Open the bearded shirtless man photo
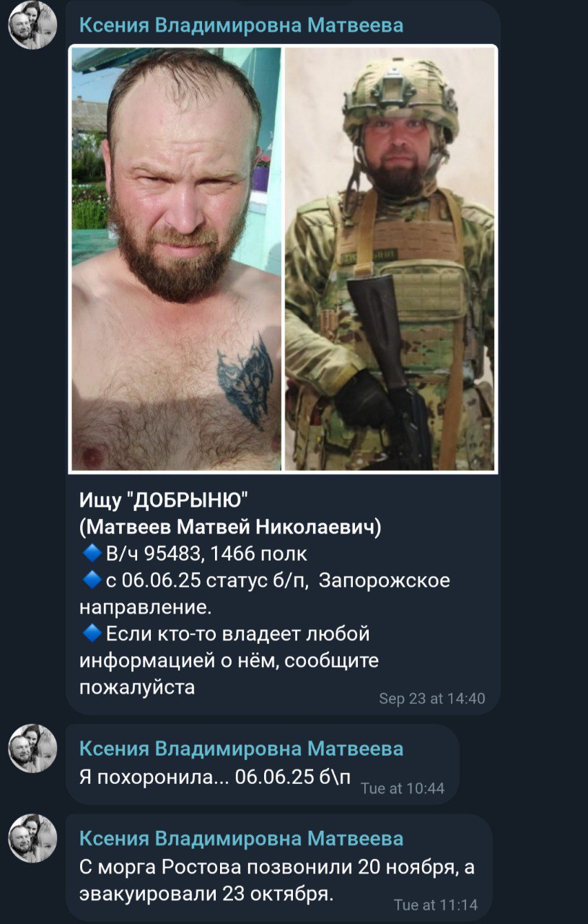 177,259
